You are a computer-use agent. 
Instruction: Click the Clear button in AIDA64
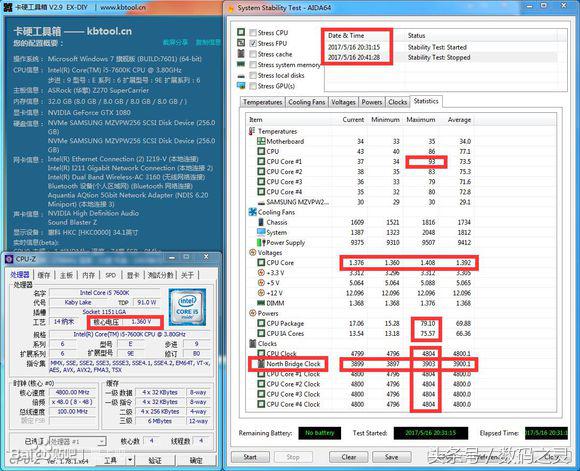pos(349,457)
